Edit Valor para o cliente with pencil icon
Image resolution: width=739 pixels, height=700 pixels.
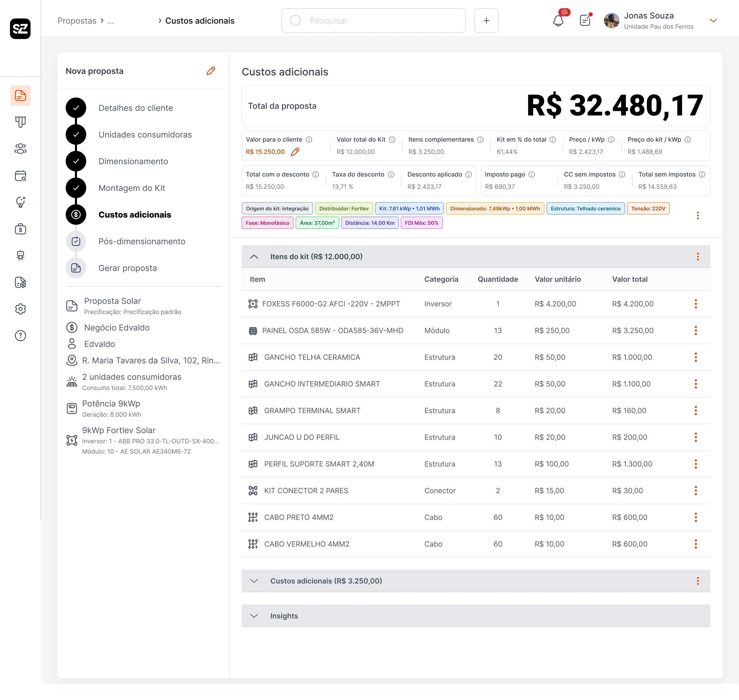tap(295, 152)
